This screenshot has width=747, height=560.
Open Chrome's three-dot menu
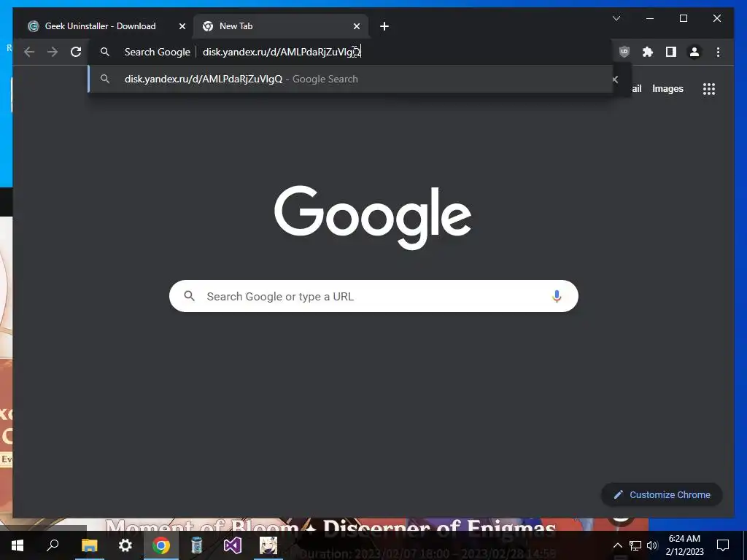coord(718,52)
